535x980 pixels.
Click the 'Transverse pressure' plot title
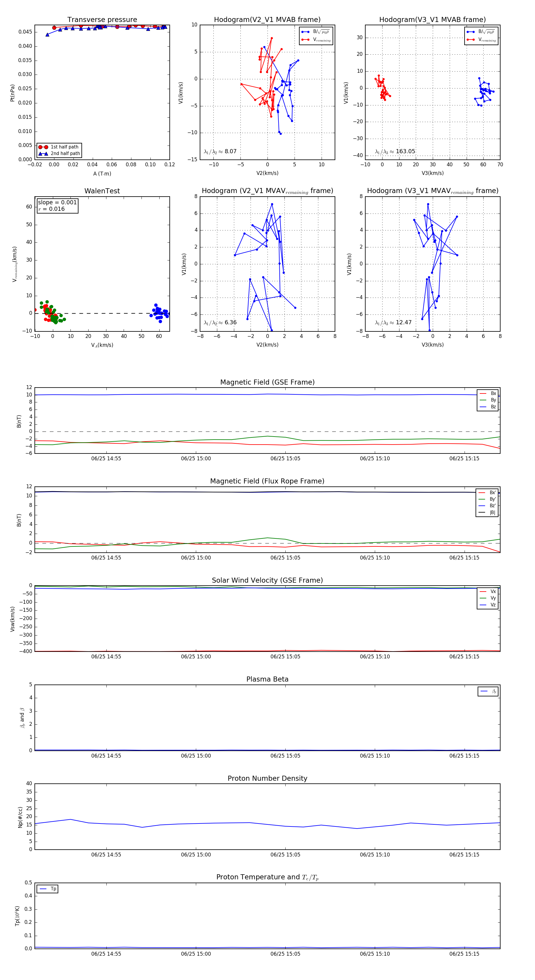coord(102,20)
